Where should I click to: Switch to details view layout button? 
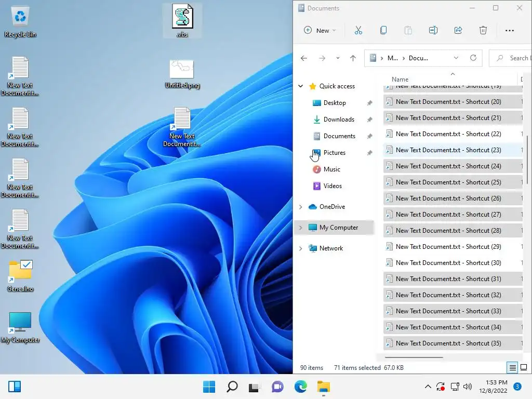[512, 367]
